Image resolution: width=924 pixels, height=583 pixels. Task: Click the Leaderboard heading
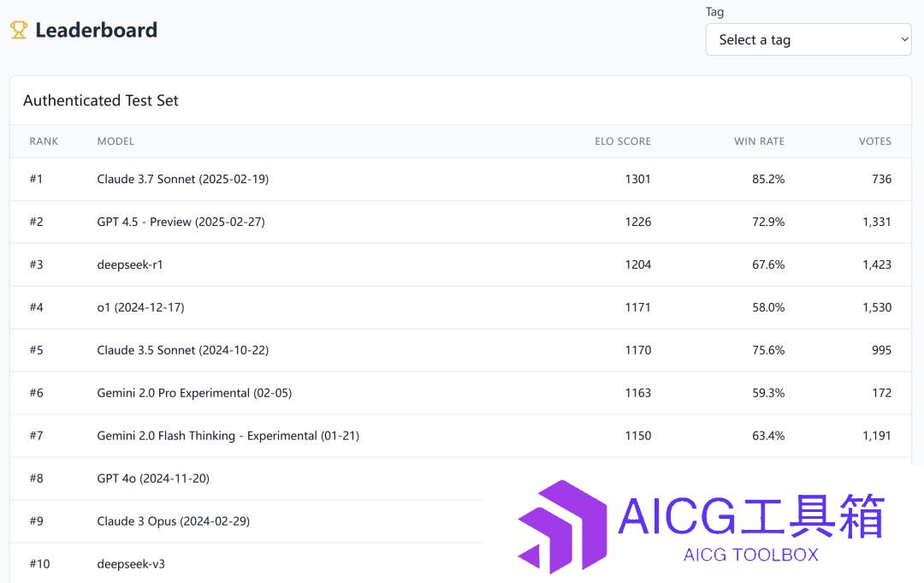pyautogui.click(x=96, y=30)
